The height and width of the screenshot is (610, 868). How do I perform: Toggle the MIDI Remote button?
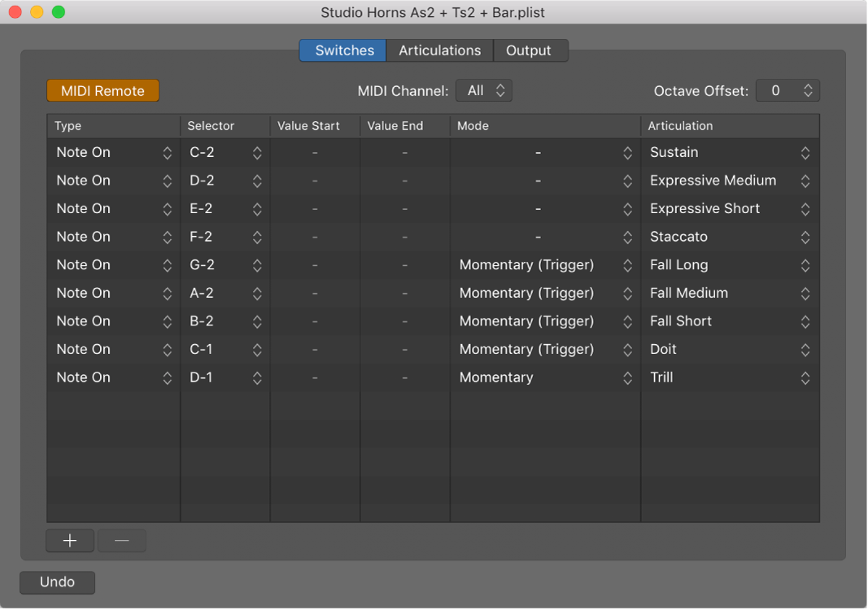(103, 91)
